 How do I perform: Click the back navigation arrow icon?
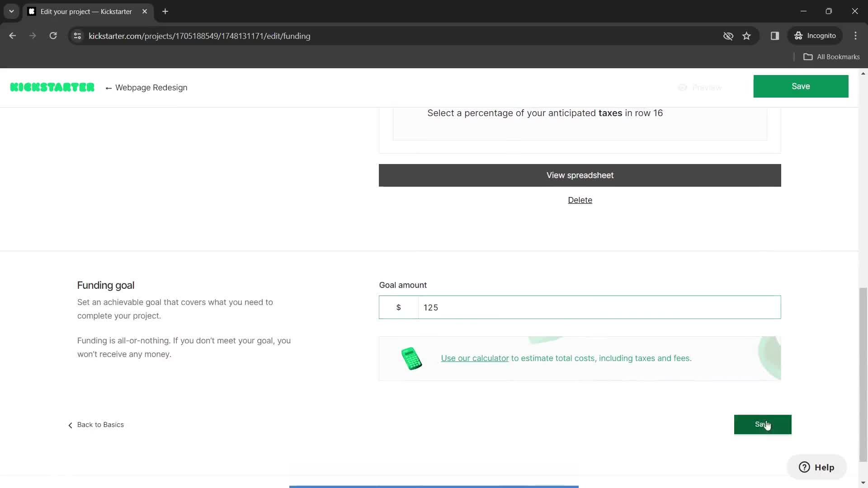(12, 36)
